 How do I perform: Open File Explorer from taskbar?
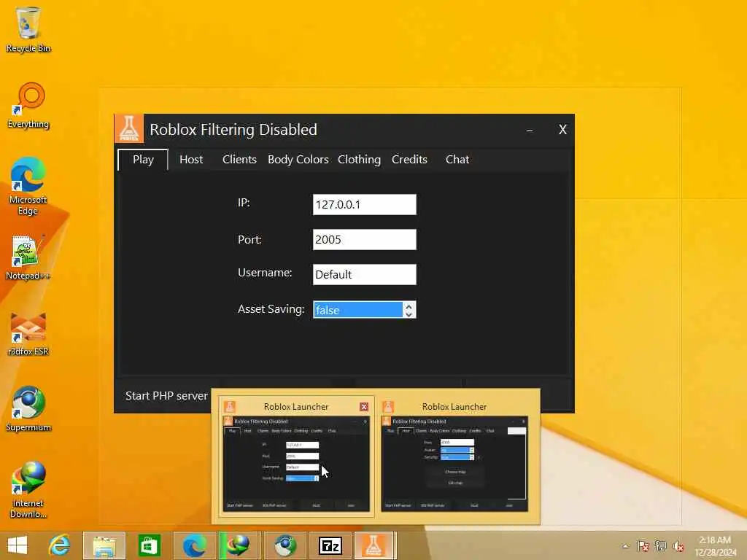pos(104,545)
